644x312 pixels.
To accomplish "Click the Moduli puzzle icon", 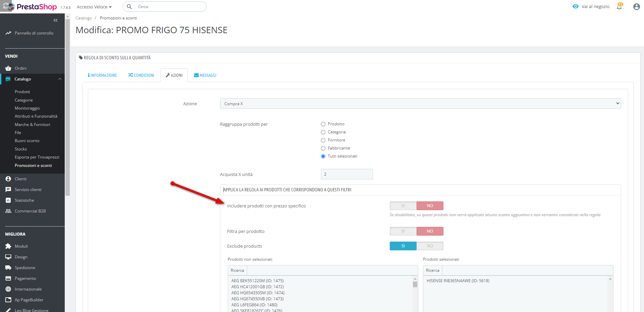I will 8,246.
